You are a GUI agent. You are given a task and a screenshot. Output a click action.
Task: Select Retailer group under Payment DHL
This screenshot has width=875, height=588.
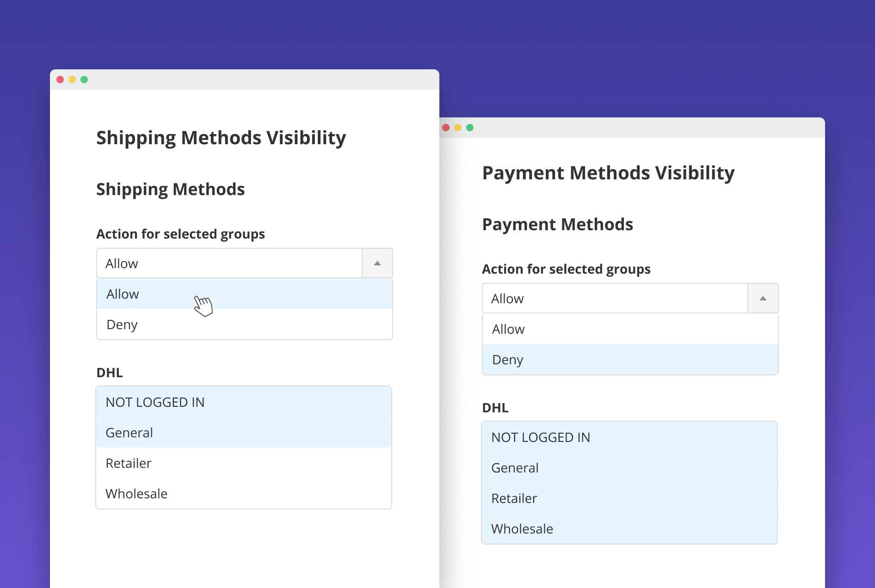[x=629, y=498]
